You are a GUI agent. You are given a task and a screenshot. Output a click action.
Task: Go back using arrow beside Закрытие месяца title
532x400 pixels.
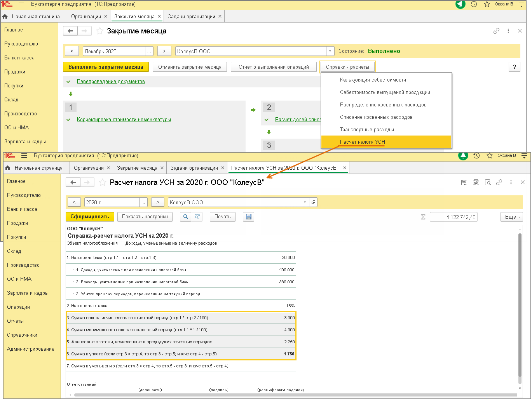[70, 31]
